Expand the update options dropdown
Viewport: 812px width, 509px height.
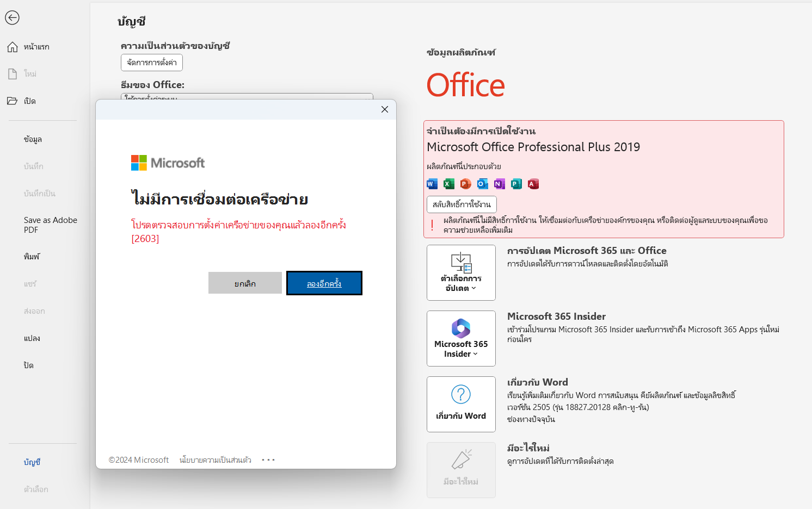tap(461, 272)
